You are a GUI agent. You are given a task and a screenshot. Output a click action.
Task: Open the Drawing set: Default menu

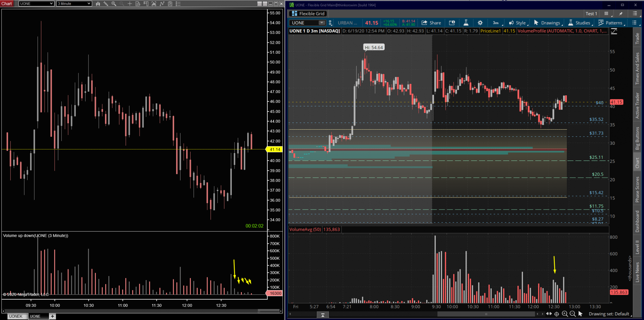click(x=610, y=314)
